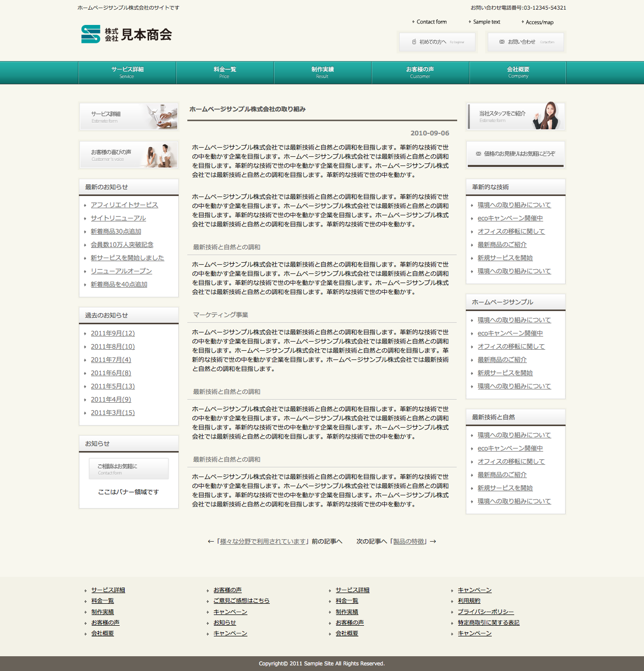This screenshot has width=644, height=671.
Task: Open the 当社スタッフをご紹介 staff banner
Action: pos(515,117)
